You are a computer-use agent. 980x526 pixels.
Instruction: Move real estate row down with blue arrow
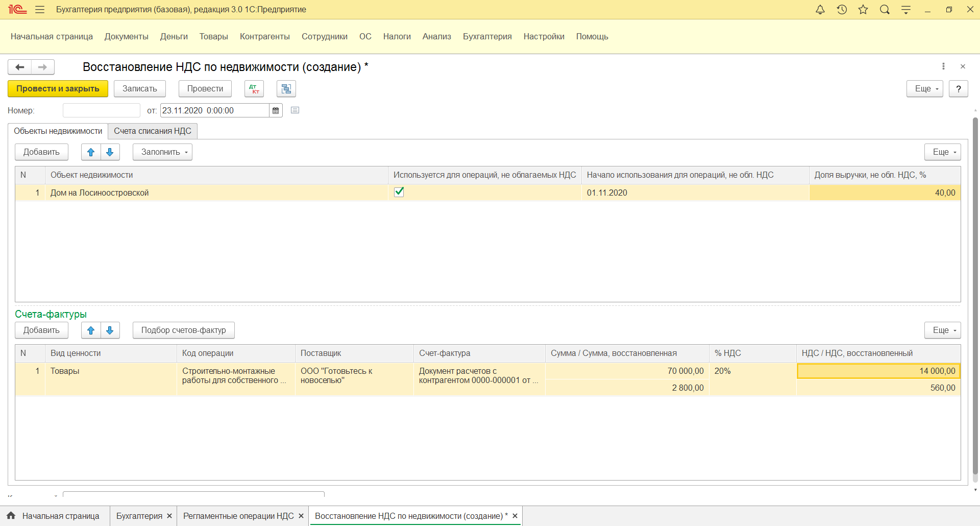coord(110,152)
